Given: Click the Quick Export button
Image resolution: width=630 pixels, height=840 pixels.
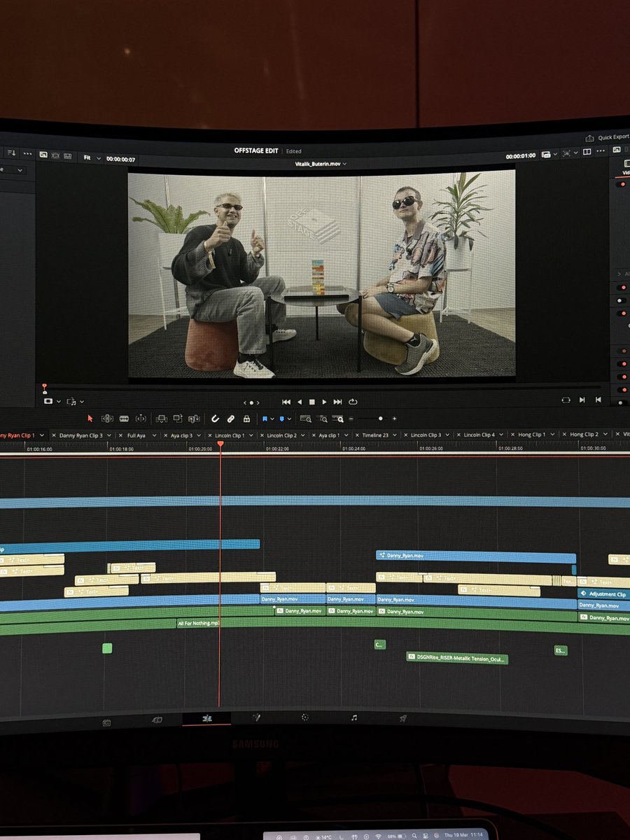Looking at the screenshot, I should click(607, 137).
